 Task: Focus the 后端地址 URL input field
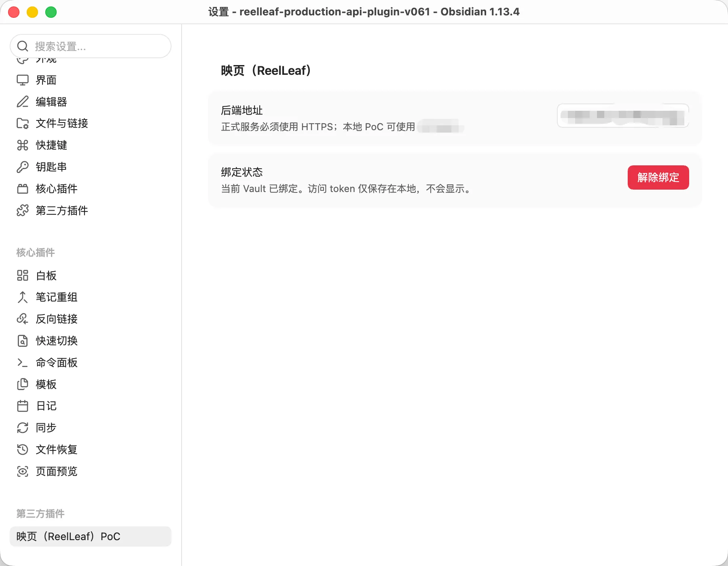623,116
